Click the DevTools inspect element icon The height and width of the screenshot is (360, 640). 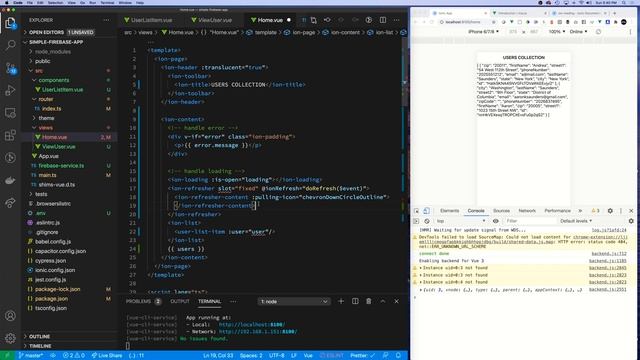click(x=416, y=211)
